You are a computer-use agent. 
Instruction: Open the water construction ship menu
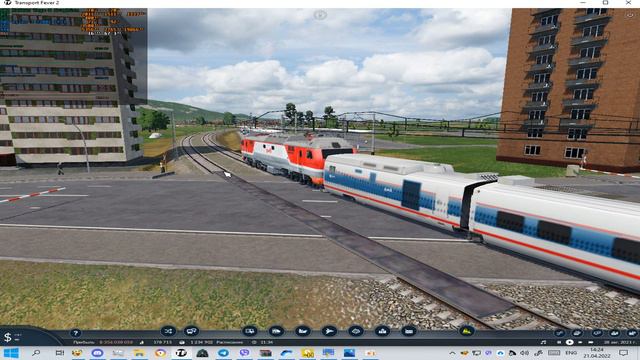click(x=302, y=331)
